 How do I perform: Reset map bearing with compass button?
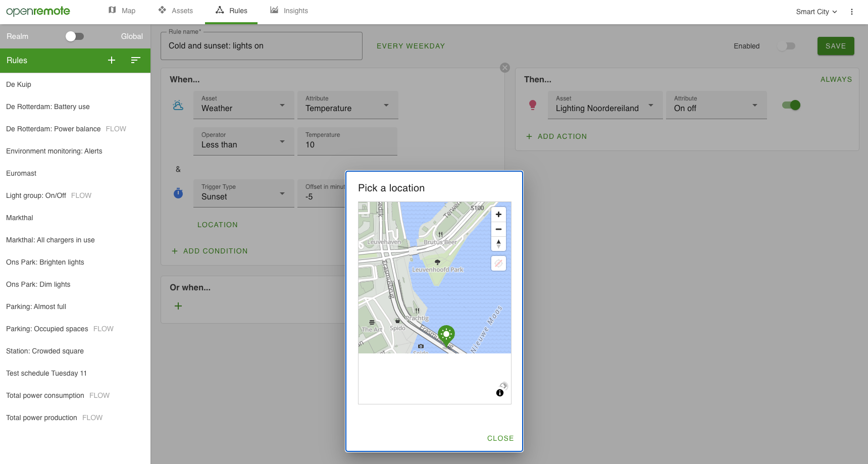tap(498, 244)
